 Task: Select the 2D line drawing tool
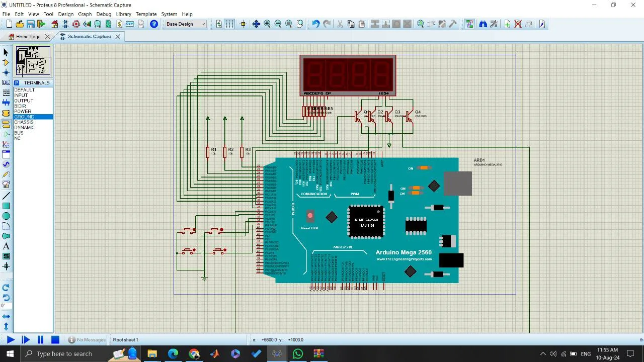click(x=6, y=196)
